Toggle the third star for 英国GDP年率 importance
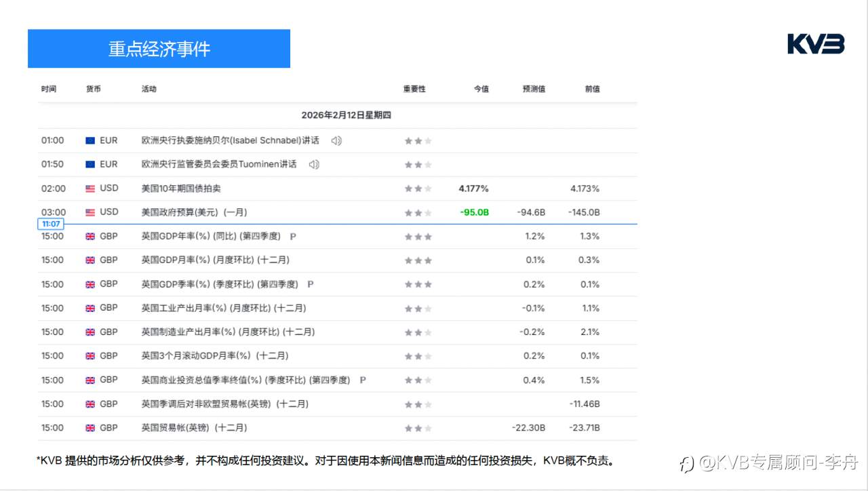 [427, 236]
